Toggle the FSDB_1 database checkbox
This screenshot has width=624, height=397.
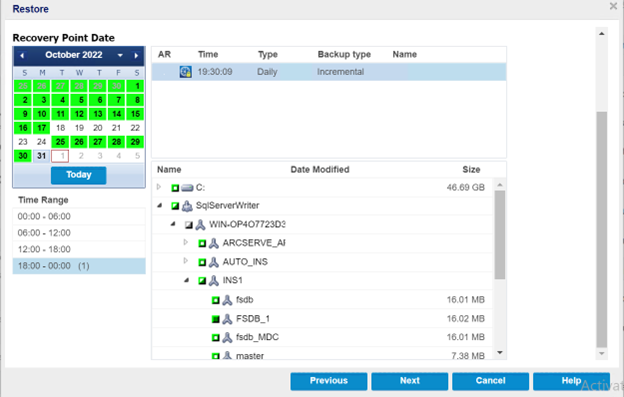pyautogui.click(x=216, y=319)
